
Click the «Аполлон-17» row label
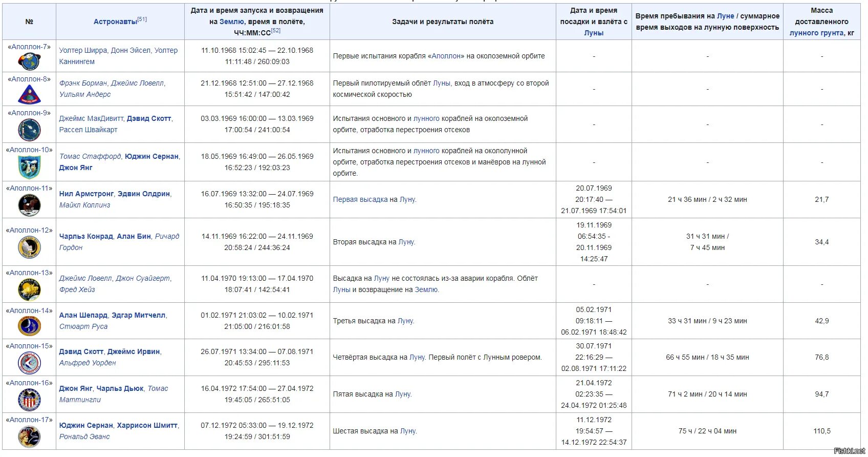pos(29,420)
